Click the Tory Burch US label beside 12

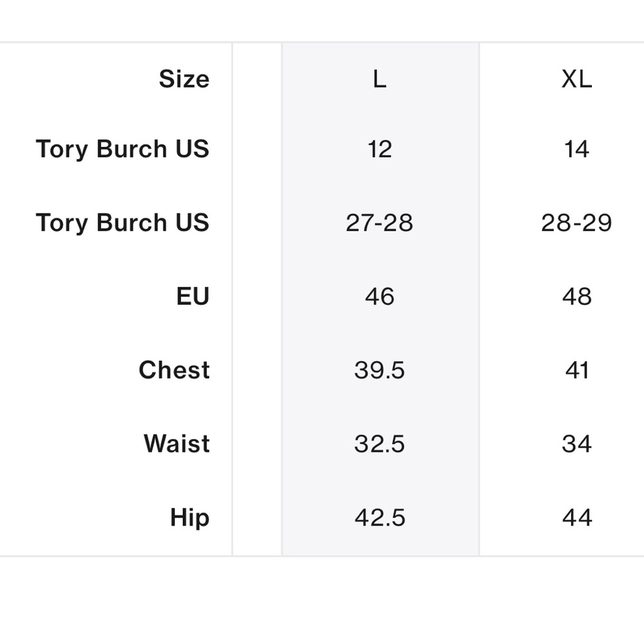point(122,149)
